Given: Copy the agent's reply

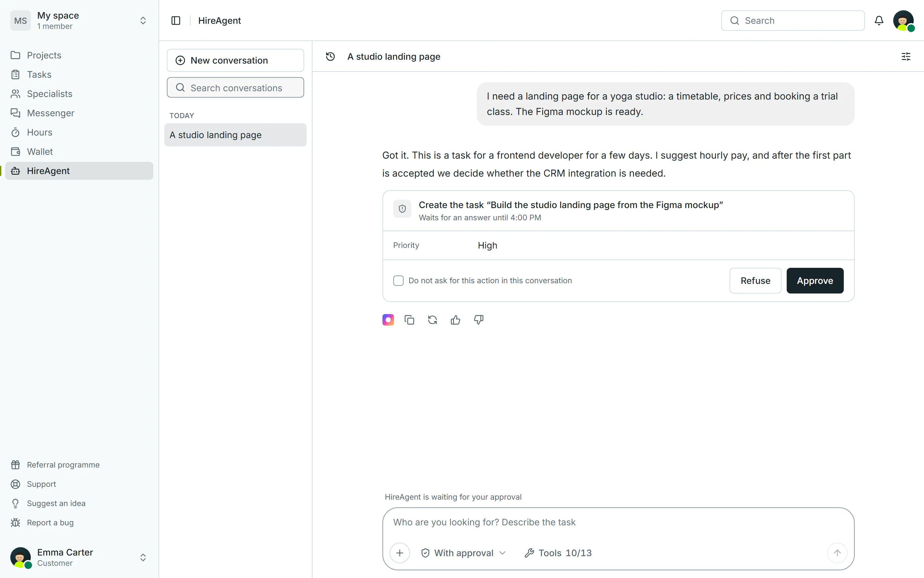Looking at the screenshot, I should pyautogui.click(x=409, y=320).
